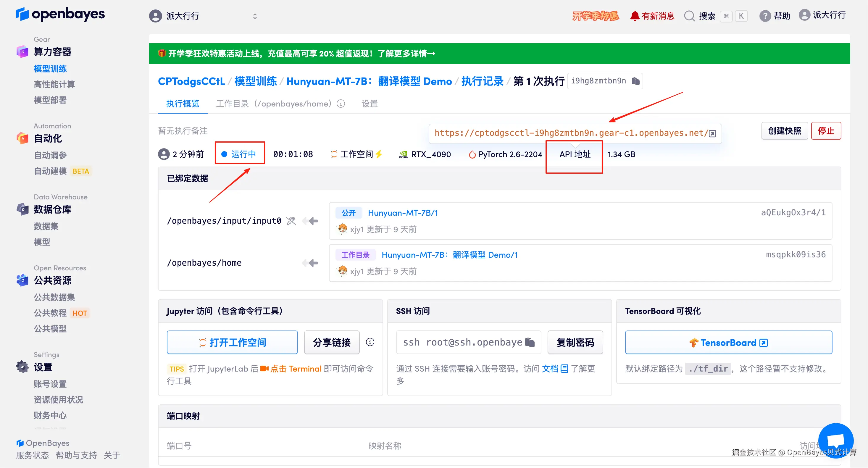Open TensorBoard visualization

728,342
